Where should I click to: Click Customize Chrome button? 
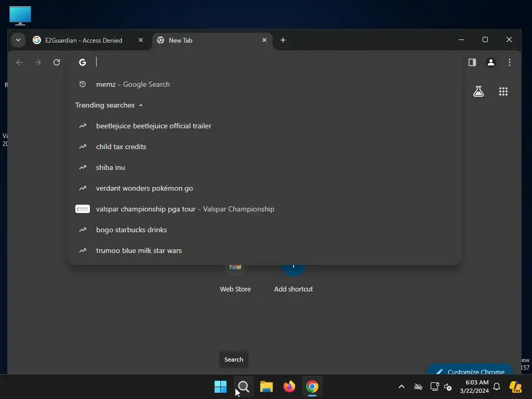pyautogui.click(x=471, y=370)
